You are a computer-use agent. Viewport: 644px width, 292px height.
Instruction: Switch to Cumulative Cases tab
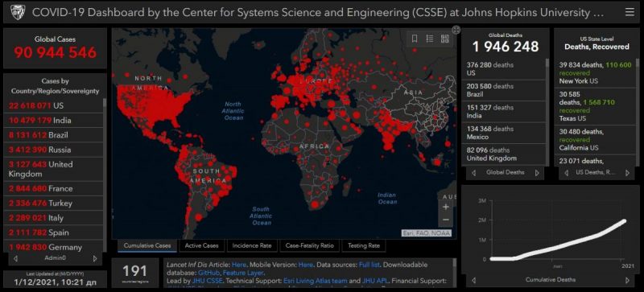coord(147,245)
